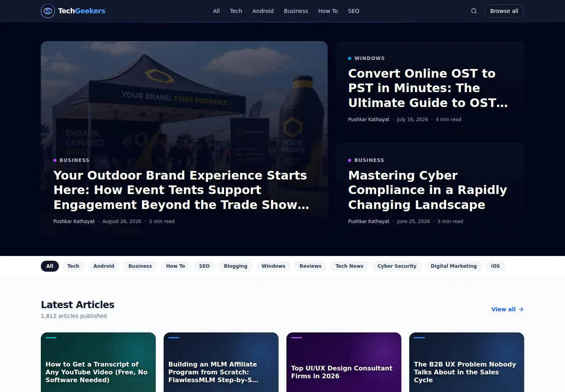Click the TechGeekers site name
The width and height of the screenshot is (565, 392).
[x=82, y=11]
